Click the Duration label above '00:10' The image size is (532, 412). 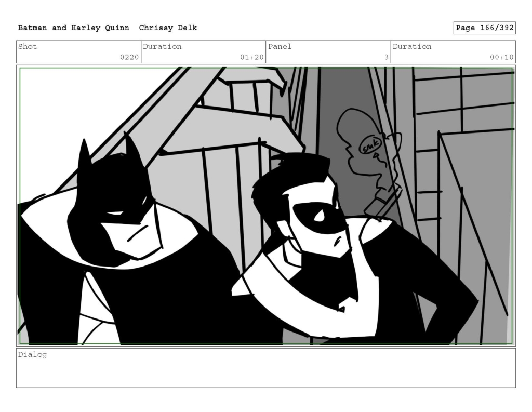[412, 46]
